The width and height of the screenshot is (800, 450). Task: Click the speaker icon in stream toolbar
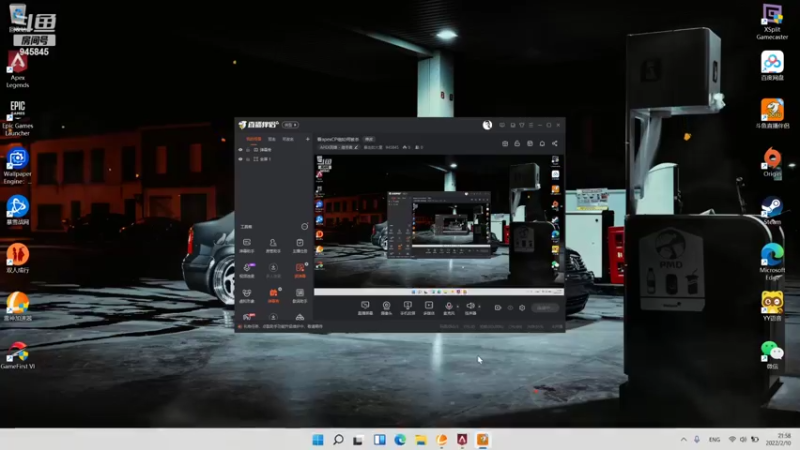click(470, 307)
